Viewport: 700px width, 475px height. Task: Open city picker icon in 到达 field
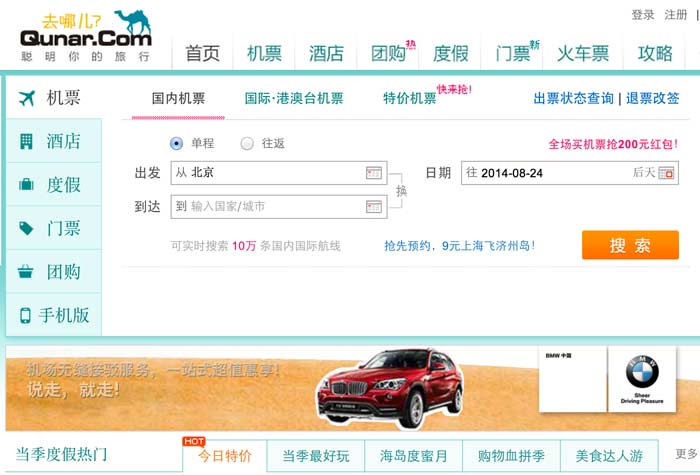[x=374, y=207]
